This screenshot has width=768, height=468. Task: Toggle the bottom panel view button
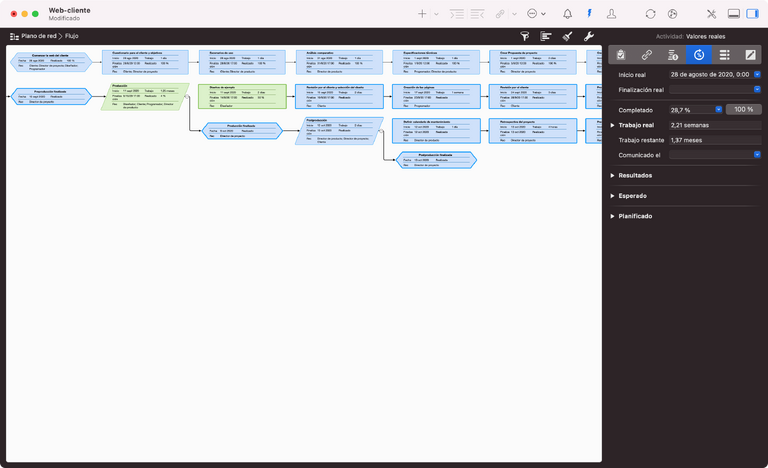pyautogui.click(x=733, y=14)
